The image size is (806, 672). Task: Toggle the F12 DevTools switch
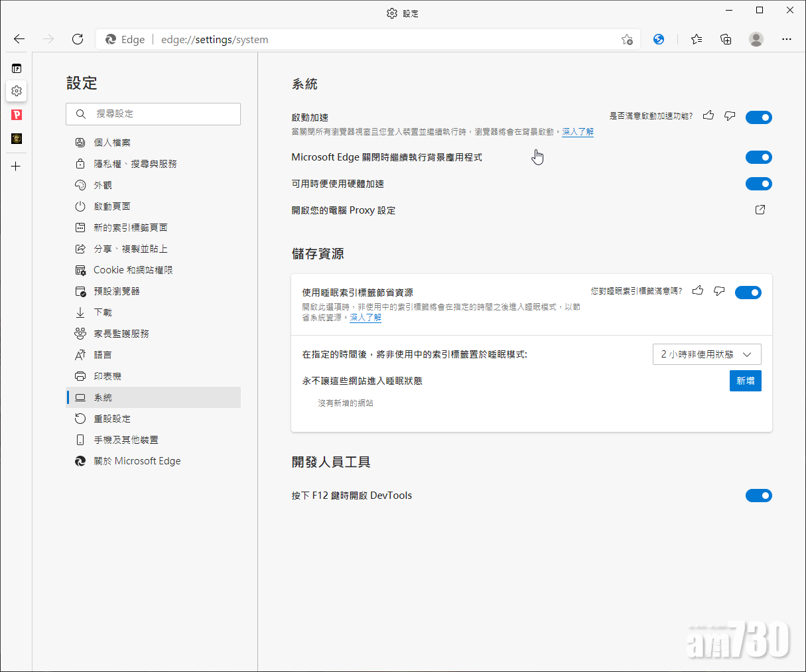coord(758,496)
